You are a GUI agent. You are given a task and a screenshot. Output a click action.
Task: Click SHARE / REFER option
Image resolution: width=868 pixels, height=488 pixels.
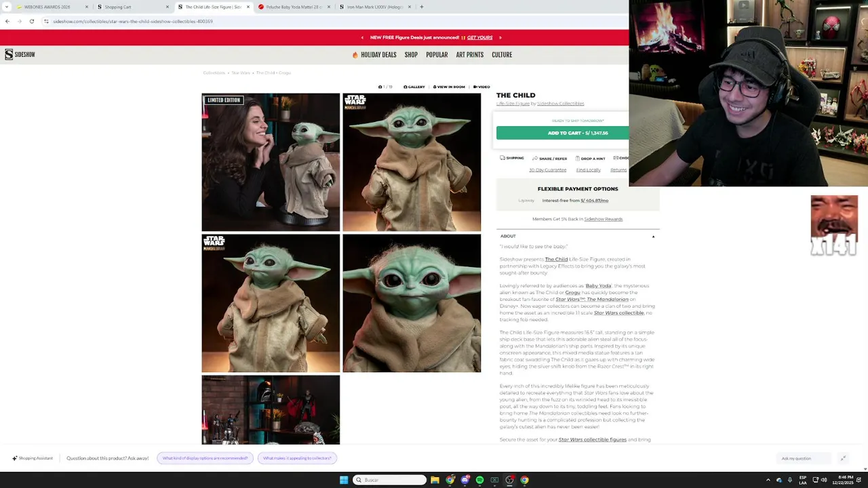(549, 158)
